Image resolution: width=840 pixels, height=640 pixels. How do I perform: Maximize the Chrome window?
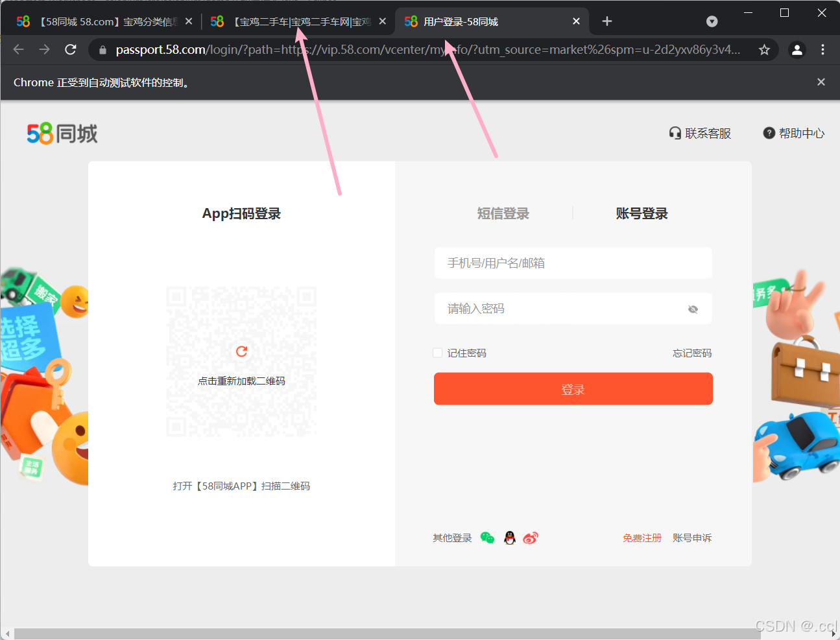point(784,13)
